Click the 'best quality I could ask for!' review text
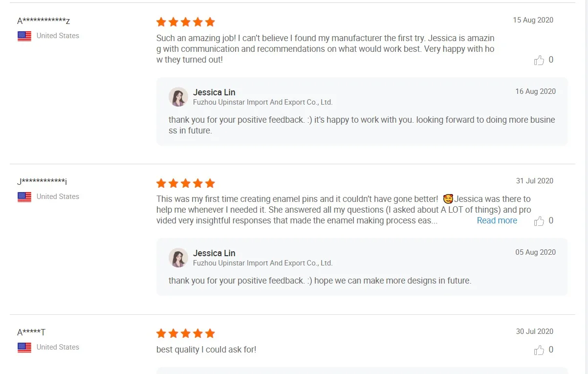588x374 pixels. (x=206, y=350)
